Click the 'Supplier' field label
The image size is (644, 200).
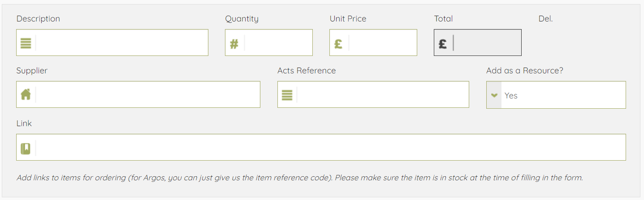[x=32, y=71]
